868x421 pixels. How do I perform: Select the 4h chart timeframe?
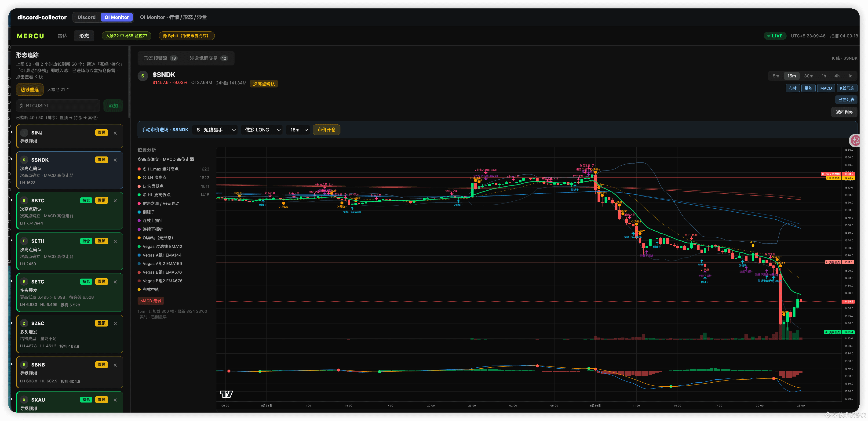click(837, 76)
